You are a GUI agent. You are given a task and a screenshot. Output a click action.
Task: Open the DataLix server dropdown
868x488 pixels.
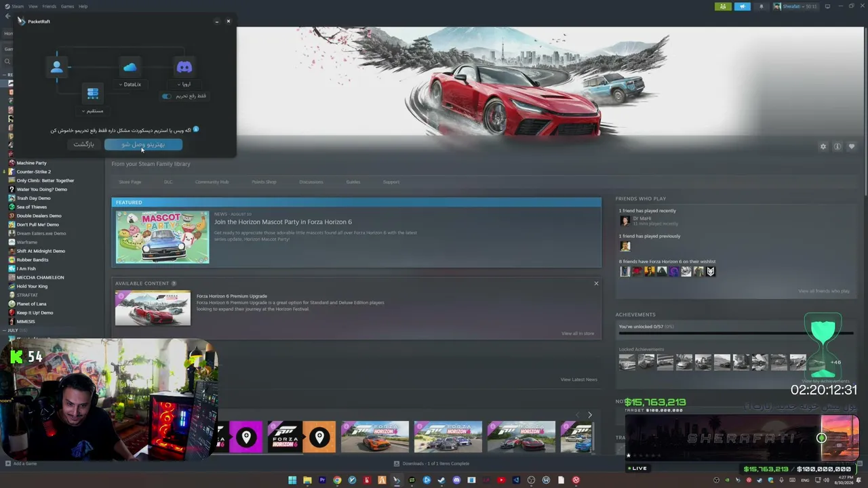[x=130, y=85]
